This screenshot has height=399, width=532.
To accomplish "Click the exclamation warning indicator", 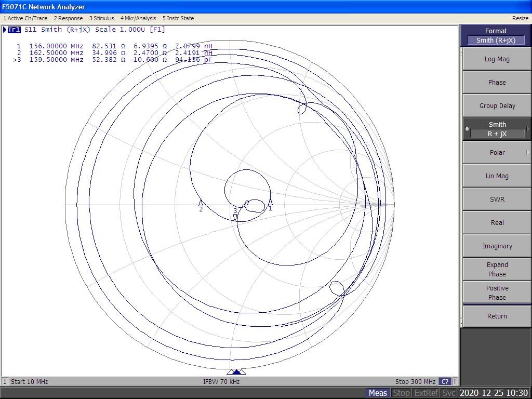I will [455, 382].
